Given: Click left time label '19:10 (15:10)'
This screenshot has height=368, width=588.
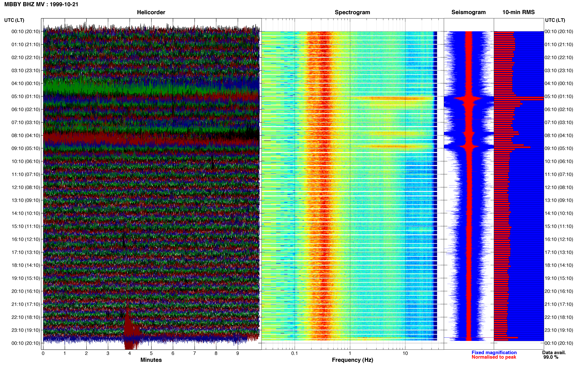Looking at the screenshot, I should pyautogui.click(x=26, y=278).
